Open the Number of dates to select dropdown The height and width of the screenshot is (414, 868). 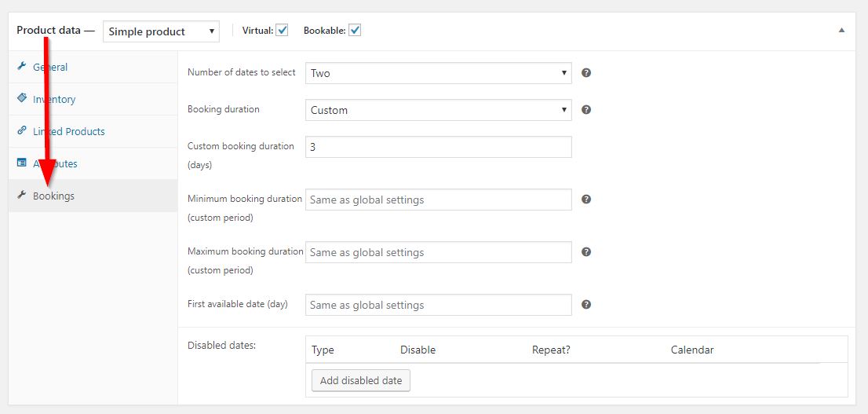438,73
